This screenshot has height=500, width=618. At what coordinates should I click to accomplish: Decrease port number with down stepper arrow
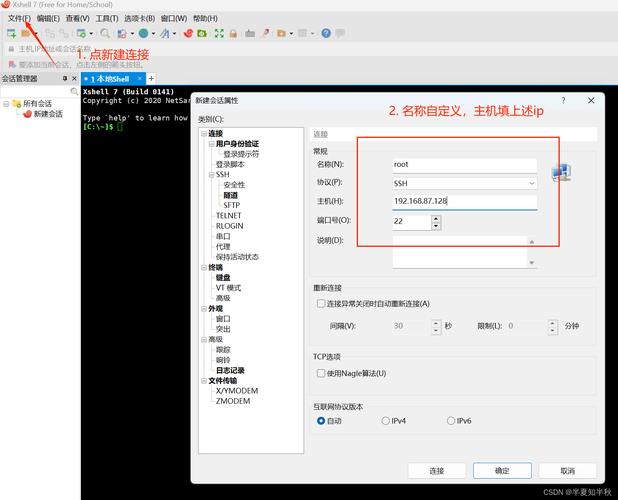click(436, 226)
